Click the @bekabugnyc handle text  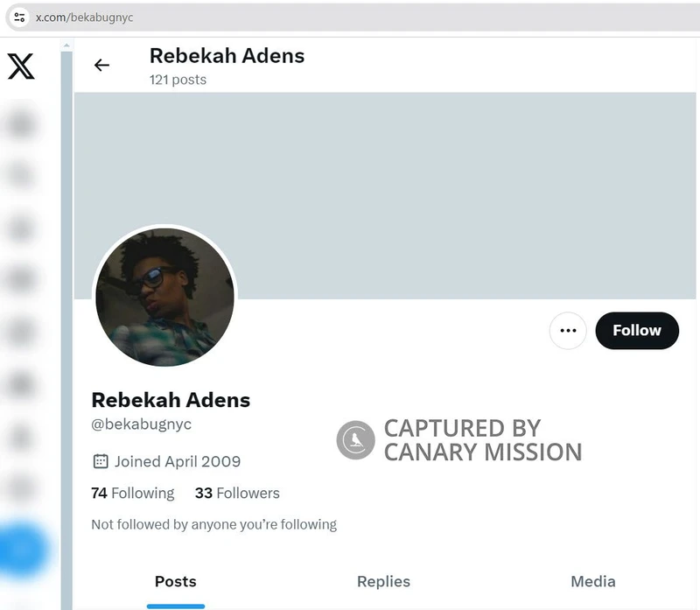click(x=140, y=425)
